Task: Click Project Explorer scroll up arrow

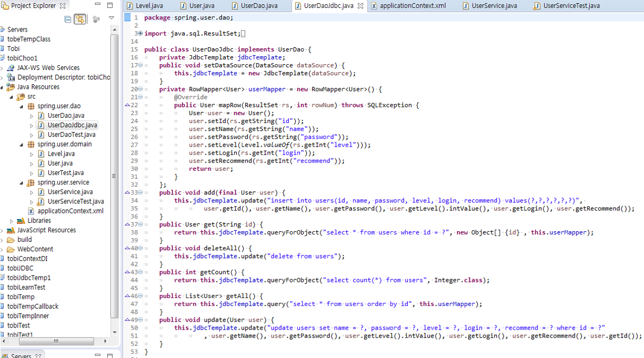Action: pyautogui.click(x=115, y=30)
